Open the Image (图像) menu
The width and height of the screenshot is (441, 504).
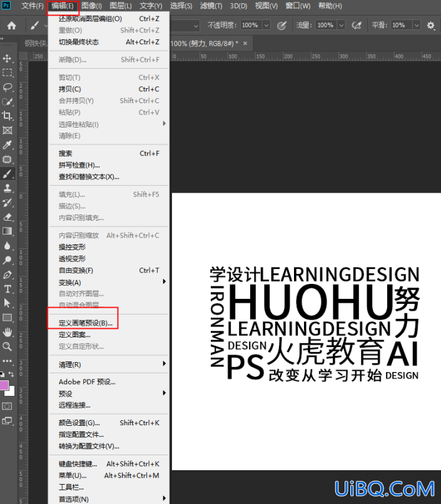pyautogui.click(x=91, y=6)
